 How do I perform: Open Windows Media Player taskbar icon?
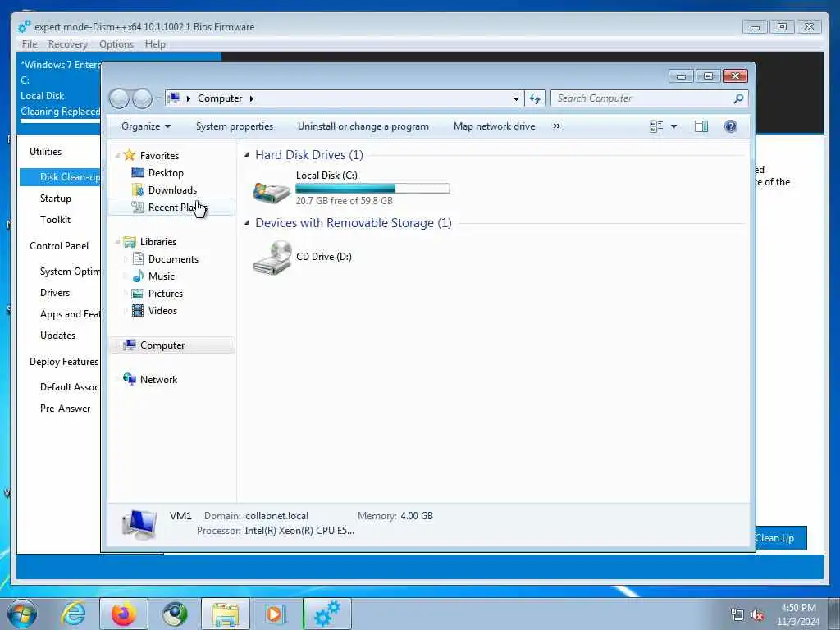click(x=276, y=614)
